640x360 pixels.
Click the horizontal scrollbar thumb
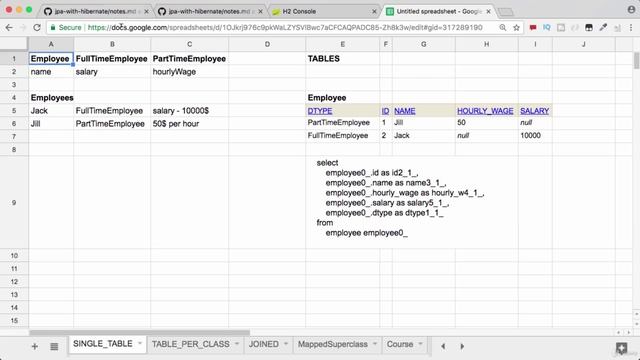point(140,333)
